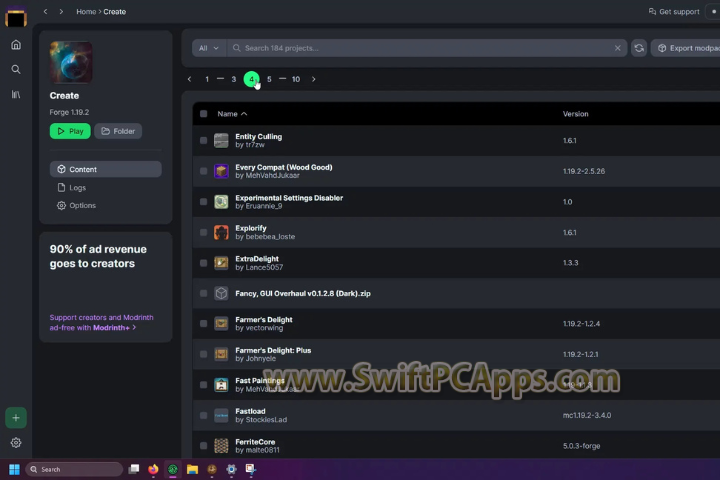720x480 pixels.
Task: Click the green plus create instance button
Action: tap(16, 418)
